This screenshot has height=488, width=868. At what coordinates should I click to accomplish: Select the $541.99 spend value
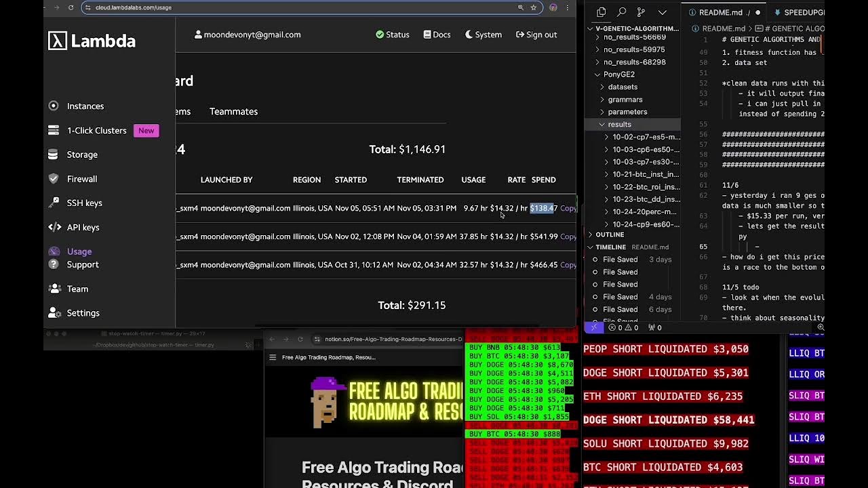(544, 237)
